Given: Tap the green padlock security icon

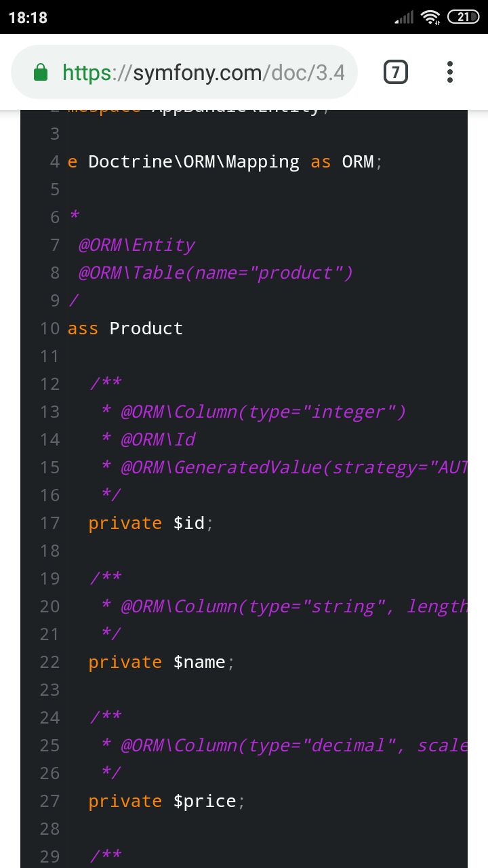Looking at the screenshot, I should pos(41,73).
